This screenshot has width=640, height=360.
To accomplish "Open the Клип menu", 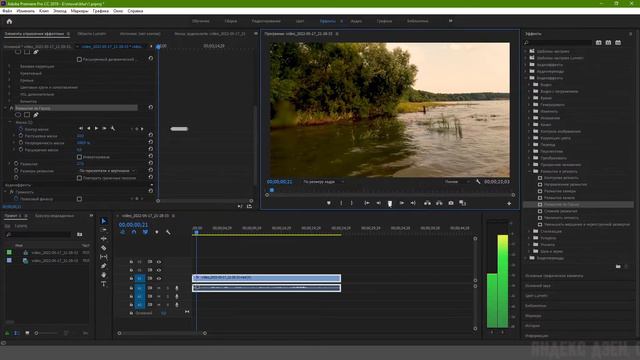I will pos(44,11).
